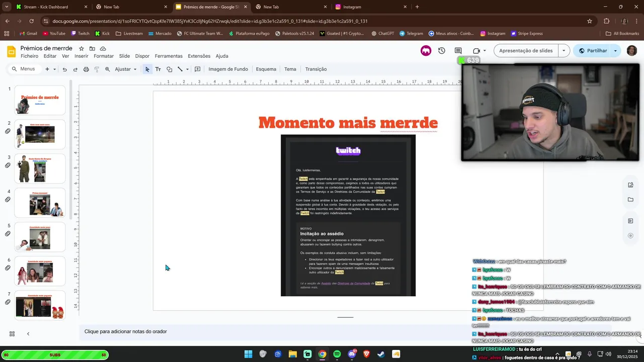Reload the page
Viewport: 644px width, 362px height.
tap(31, 21)
